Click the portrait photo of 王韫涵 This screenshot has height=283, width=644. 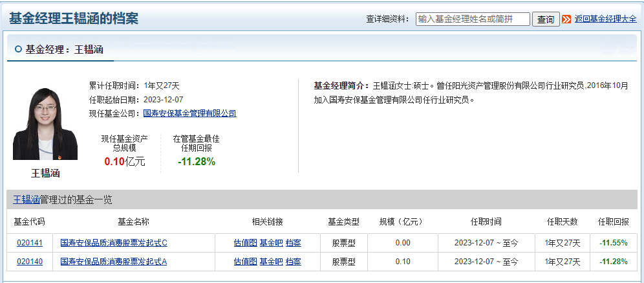point(45,123)
